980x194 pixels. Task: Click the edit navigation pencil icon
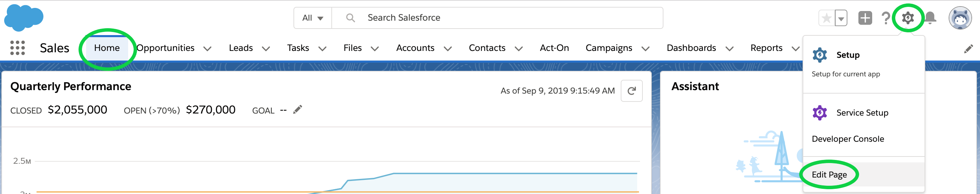(x=969, y=49)
